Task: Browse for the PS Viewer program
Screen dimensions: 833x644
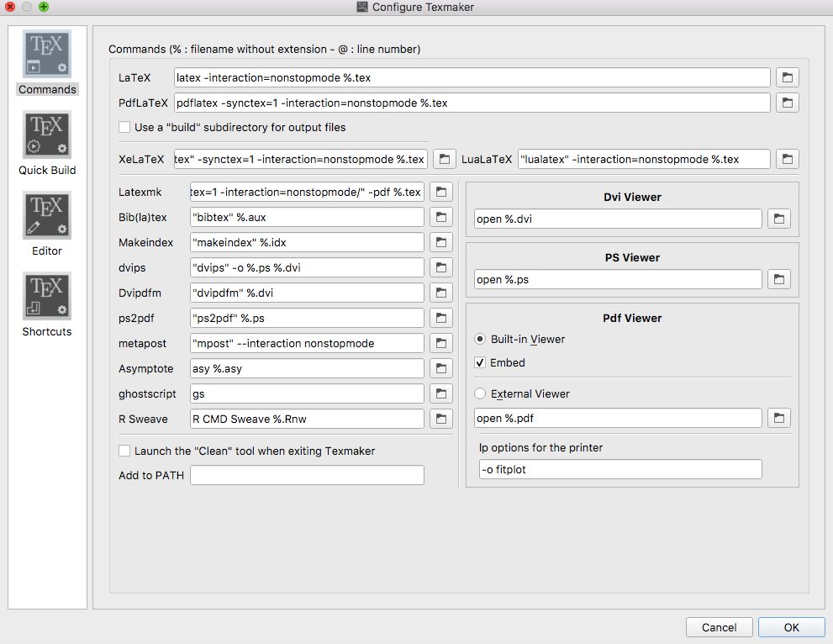Action: coord(779,279)
